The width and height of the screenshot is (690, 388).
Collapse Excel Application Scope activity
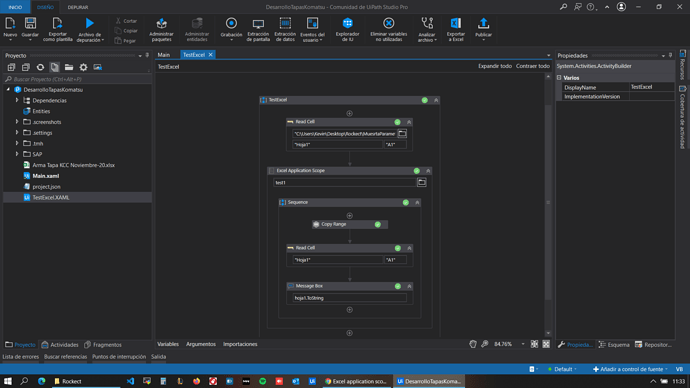(x=428, y=171)
